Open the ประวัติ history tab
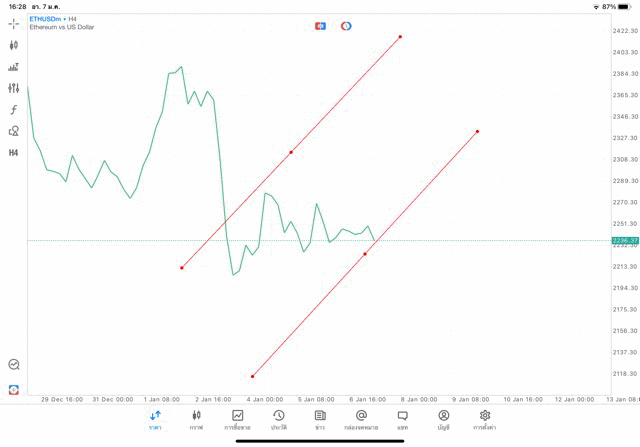 279,419
